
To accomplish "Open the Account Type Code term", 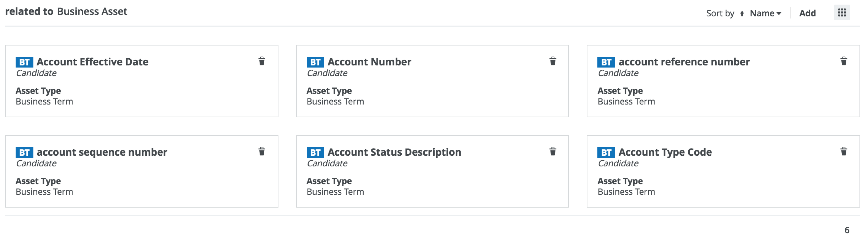I will point(665,152).
